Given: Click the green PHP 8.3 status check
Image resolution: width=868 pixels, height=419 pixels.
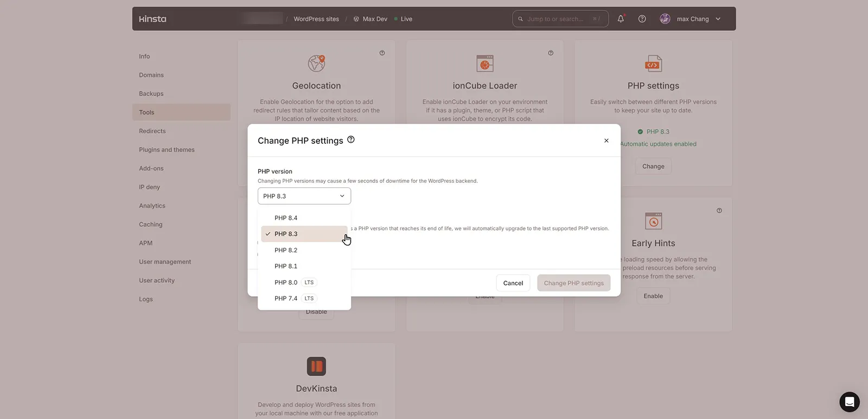Looking at the screenshot, I should (x=640, y=132).
